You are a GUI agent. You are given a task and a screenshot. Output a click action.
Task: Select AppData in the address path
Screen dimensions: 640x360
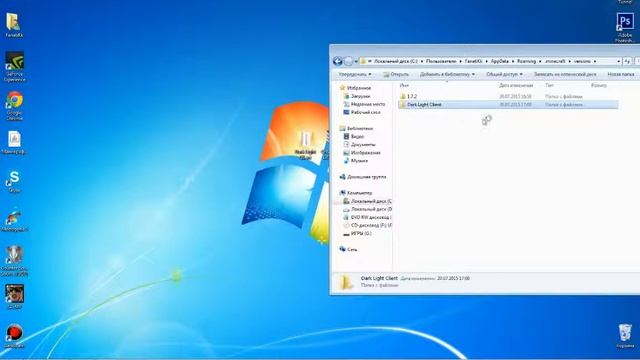tap(500, 61)
